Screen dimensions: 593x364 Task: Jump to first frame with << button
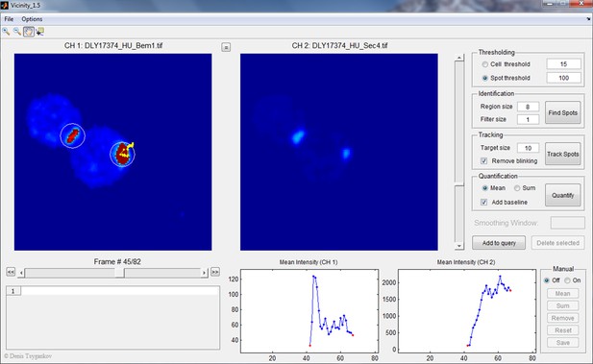(11, 272)
